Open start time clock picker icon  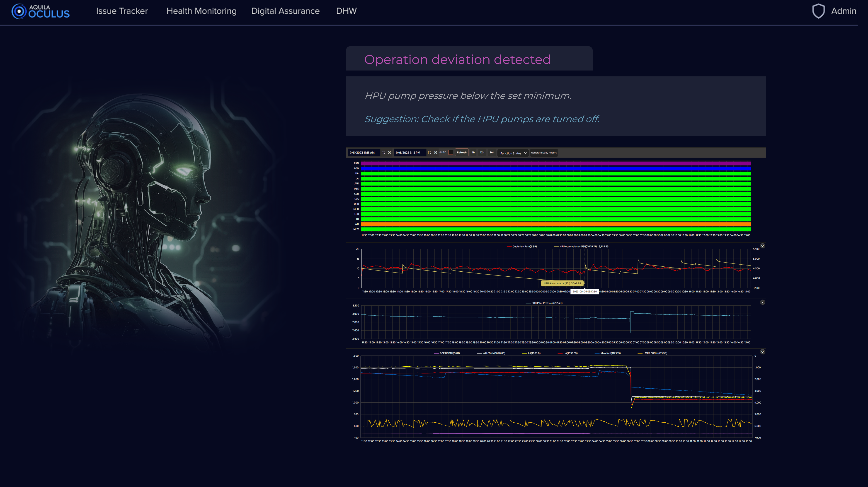pos(390,153)
